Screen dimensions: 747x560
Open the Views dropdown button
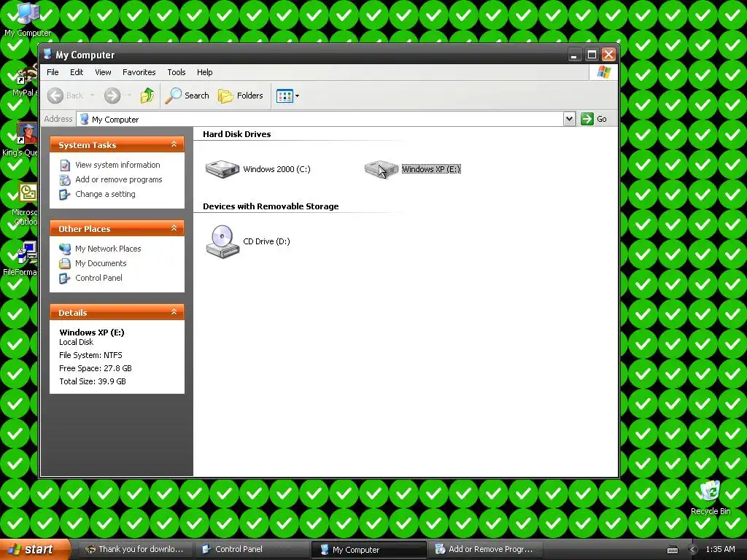(287, 96)
